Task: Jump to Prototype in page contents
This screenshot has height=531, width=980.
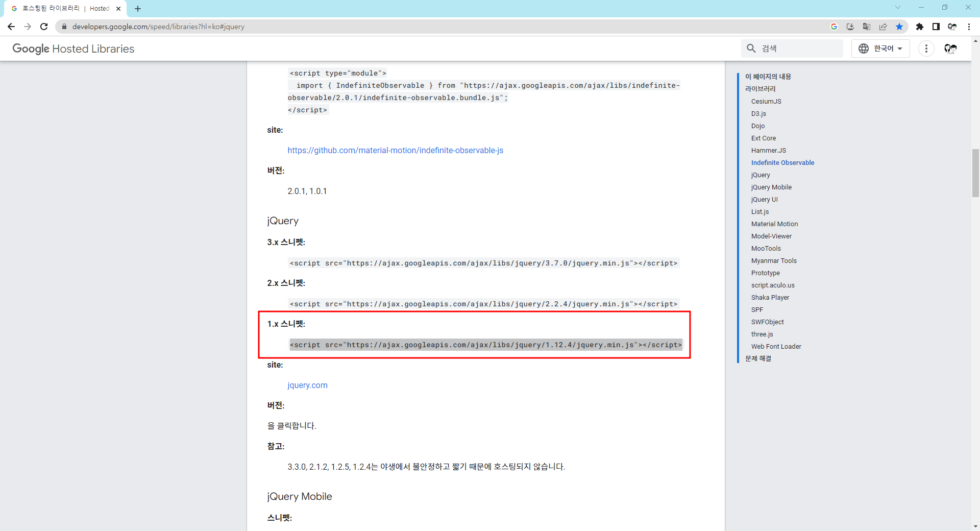Action: pos(766,273)
